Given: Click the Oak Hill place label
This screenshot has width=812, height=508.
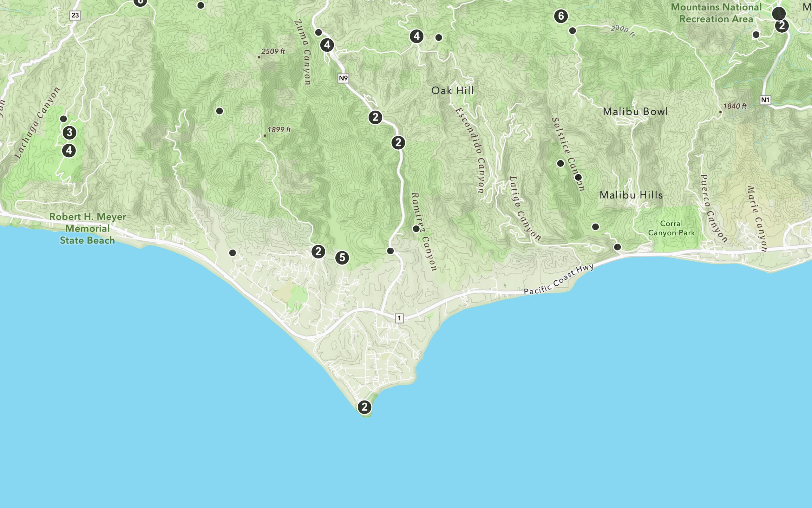Looking at the screenshot, I should click(453, 90).
